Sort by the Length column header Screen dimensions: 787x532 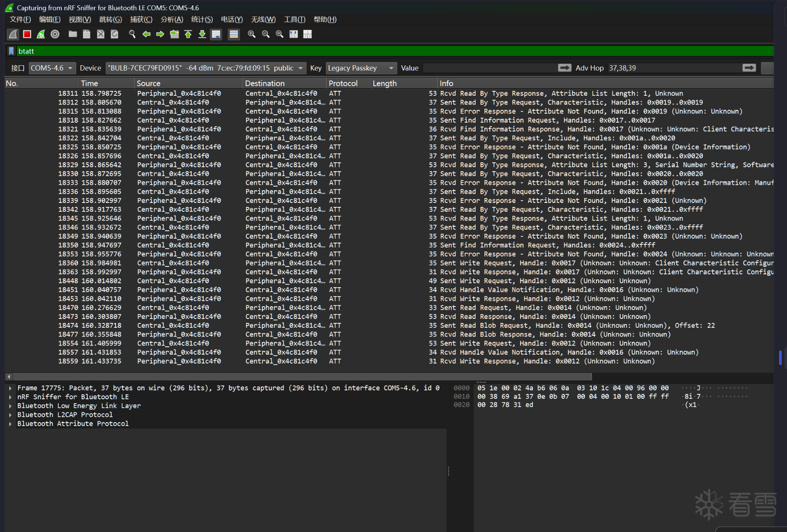coord(405,83)
